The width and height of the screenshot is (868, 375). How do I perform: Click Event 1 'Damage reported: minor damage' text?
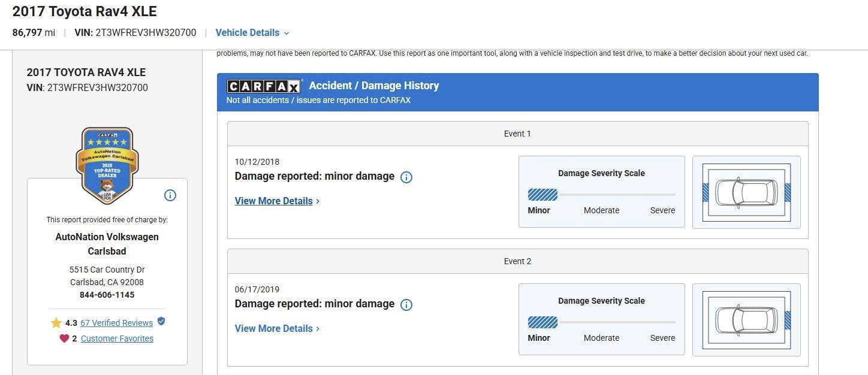[x=315, y=177]
